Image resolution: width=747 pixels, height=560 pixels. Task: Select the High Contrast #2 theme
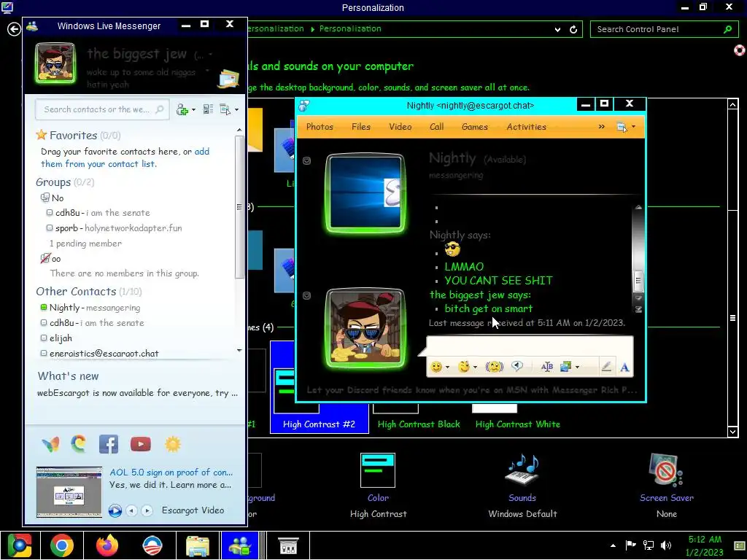[x=319, y=387]
